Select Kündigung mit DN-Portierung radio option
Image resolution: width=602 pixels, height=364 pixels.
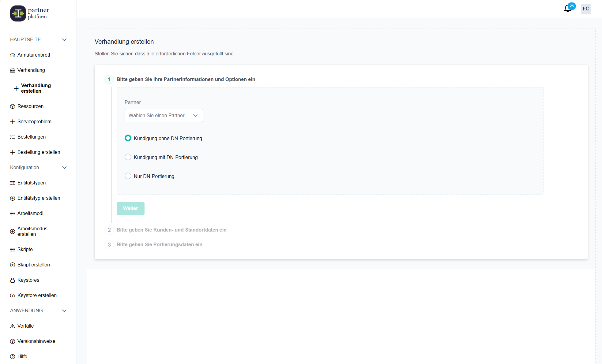click(x=128, y=157)
